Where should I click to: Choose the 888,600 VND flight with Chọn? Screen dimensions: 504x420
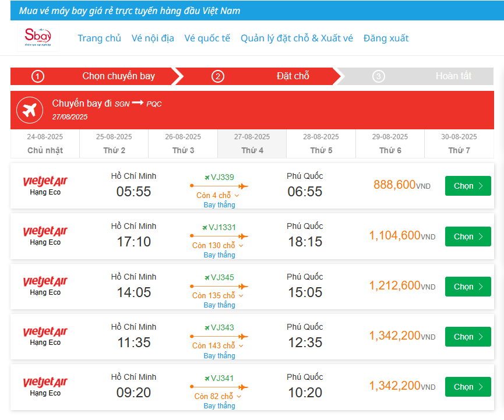[x=467, y=186]
